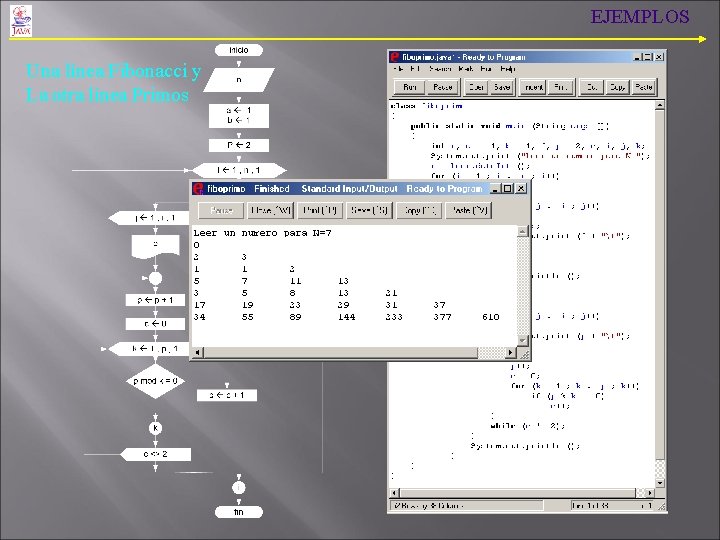Click the EJEMPLOS heading on the slide
The width and height of the screenshot is (720, 540).
pyautogui.click(x=640, y=17)
